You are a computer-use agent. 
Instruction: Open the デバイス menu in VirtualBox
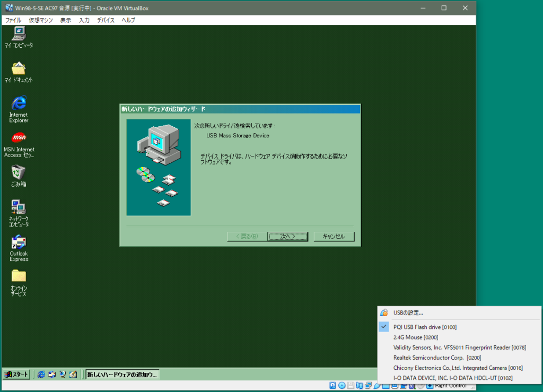(x=105, y=20)
